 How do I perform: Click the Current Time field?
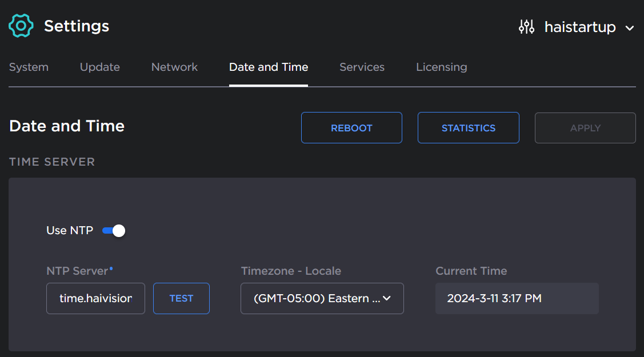517,298
